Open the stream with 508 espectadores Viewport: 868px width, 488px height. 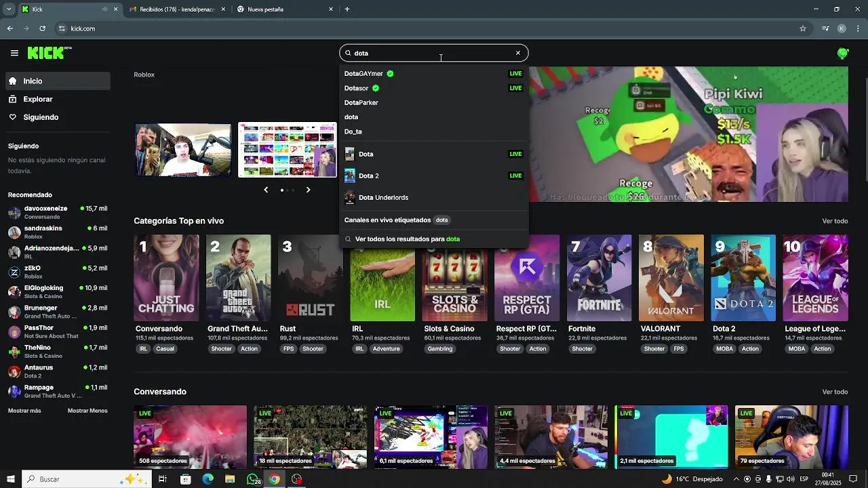point(191,437)
